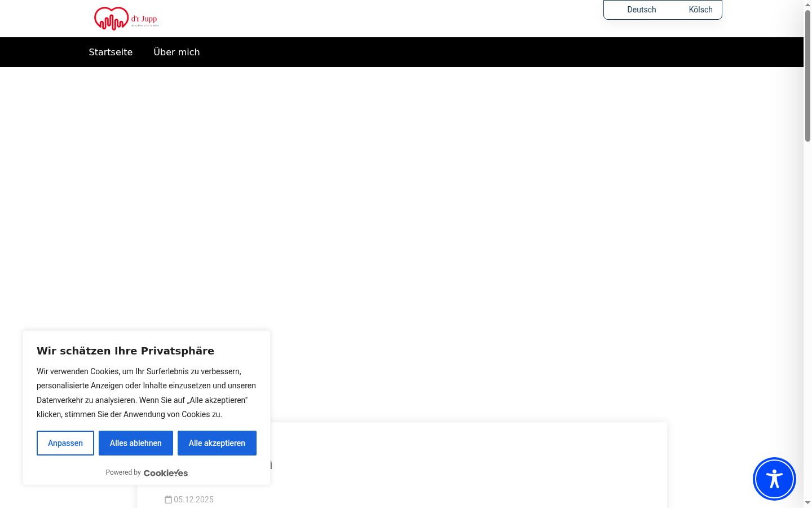Screen dimensions: 812x508
Task: Switch language to Kölsch
Action: (700, 10)
